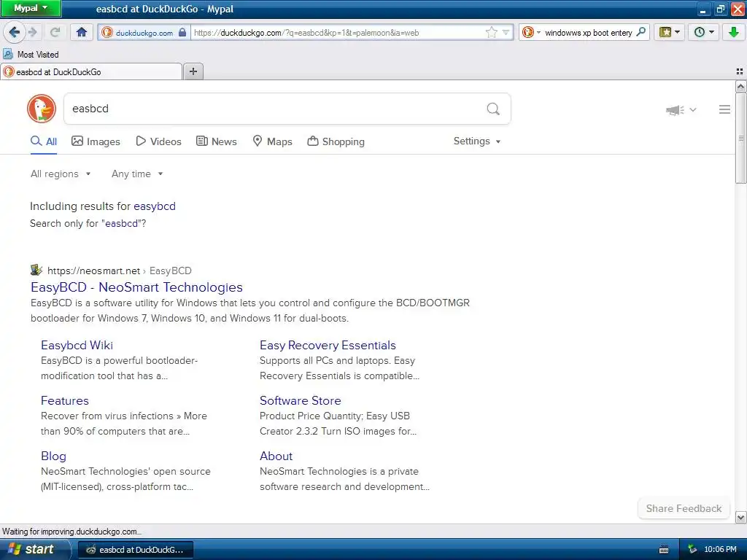The image size is (747, 560).
Task: Click the EasyBCD breadcrumb text
Action: pyautogui.click(x=171, y=271)
